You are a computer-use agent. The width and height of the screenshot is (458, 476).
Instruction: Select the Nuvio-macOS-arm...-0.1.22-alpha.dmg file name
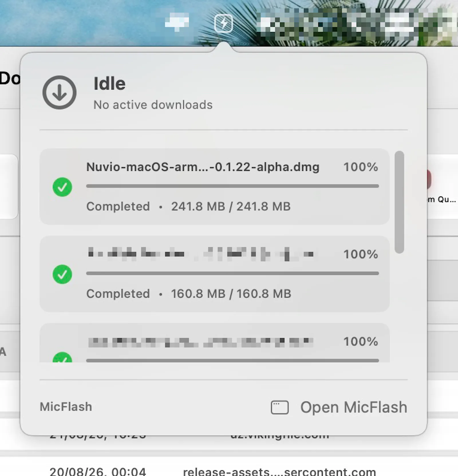[203, 167]
